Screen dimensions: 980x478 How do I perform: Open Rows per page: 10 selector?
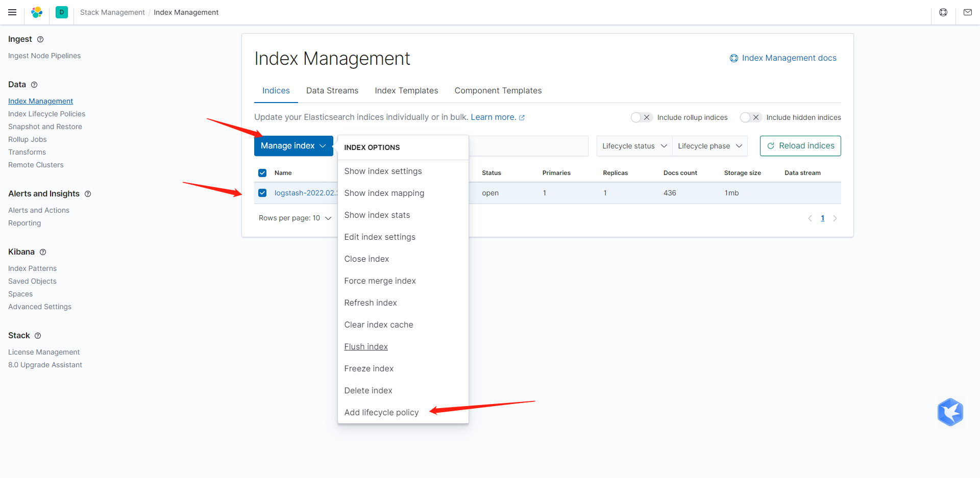point(295,218)
